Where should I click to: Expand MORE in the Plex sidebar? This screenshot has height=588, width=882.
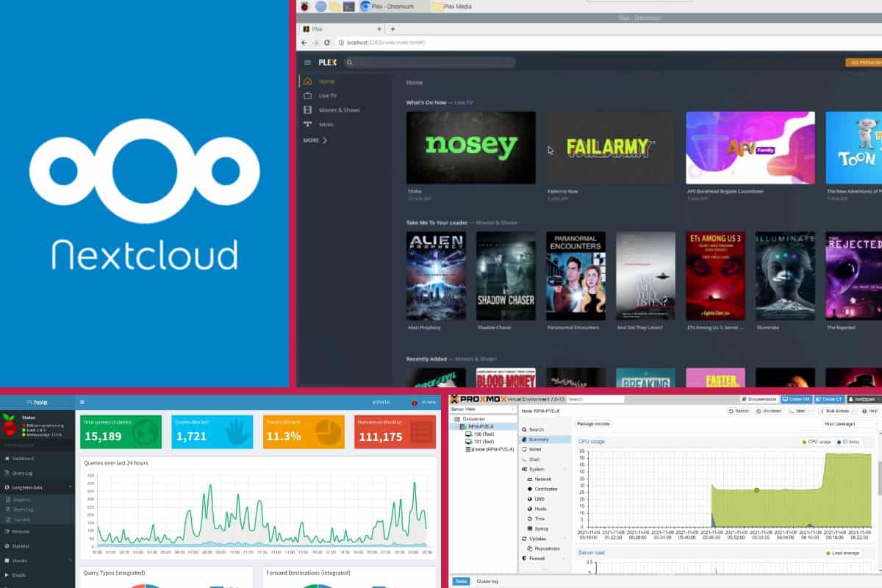tap(315, 140)
